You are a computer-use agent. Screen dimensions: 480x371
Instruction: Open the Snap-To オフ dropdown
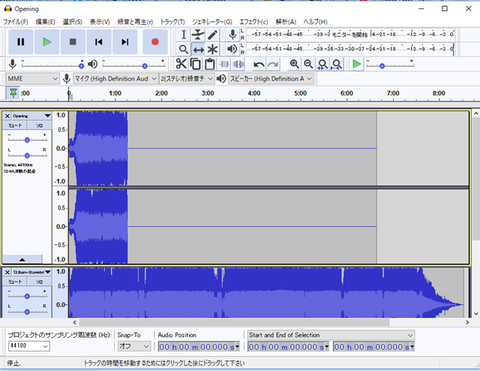(x=134, y=346)
